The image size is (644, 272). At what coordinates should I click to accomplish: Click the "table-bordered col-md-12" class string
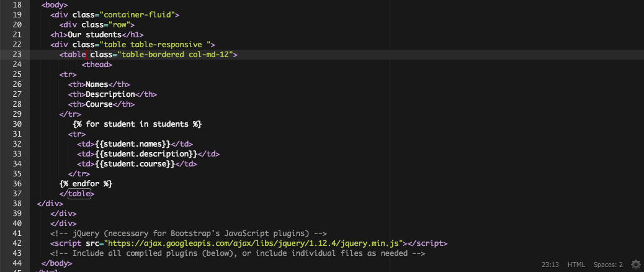pos(175,55)
